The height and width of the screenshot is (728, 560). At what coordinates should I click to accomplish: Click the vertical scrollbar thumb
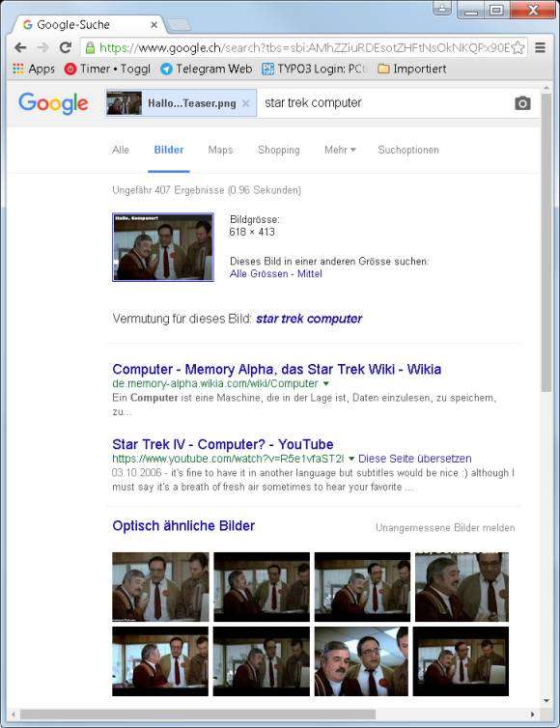point(546,241)
